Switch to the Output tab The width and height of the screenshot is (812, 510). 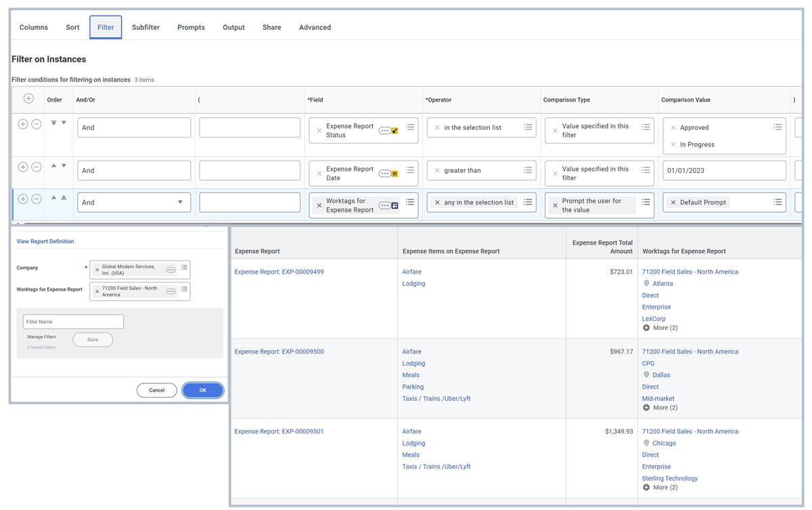(x=233, y=28)
